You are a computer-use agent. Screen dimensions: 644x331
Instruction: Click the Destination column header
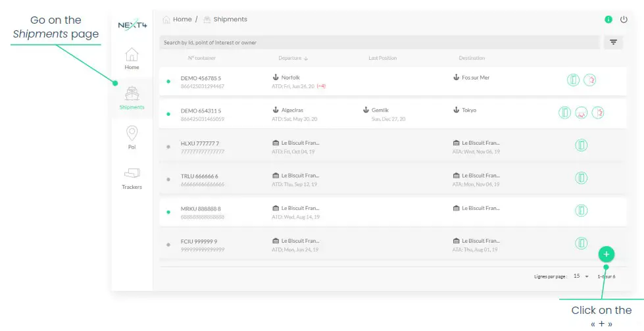(x=472, y=59)
